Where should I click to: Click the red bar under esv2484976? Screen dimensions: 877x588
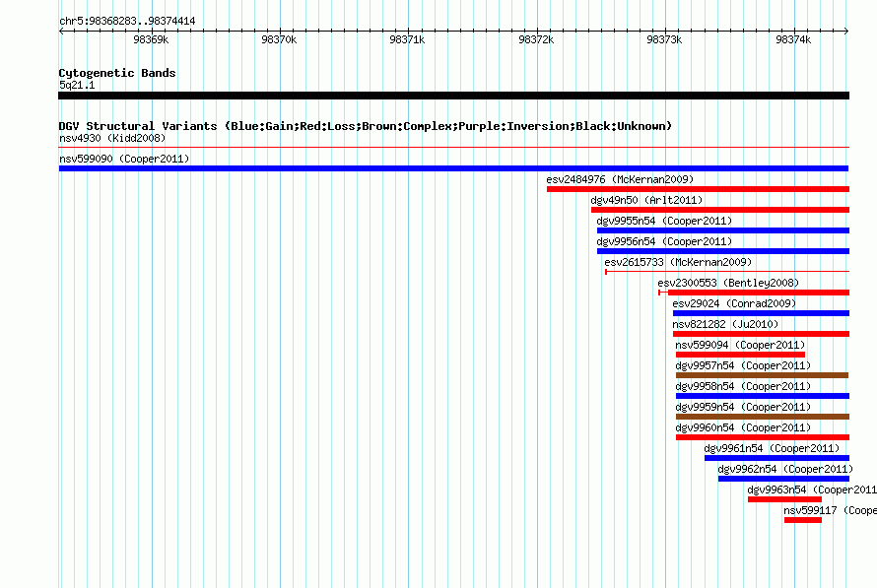(698, 189)
